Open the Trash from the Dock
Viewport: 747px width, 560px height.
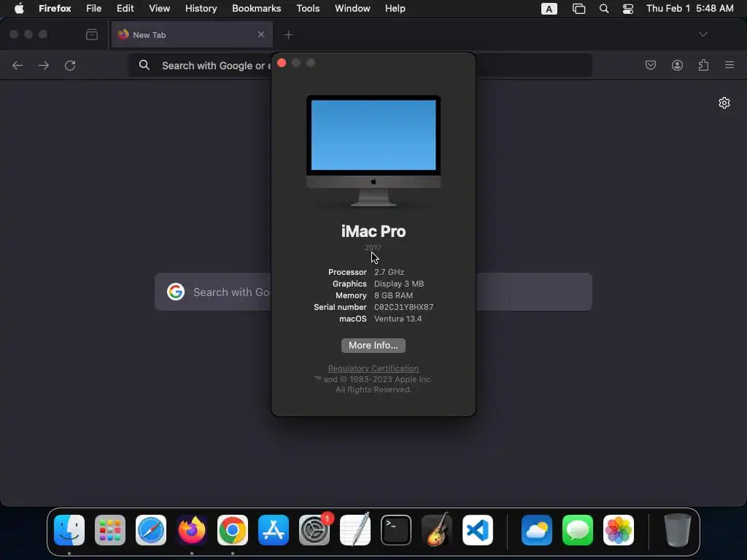678,530
